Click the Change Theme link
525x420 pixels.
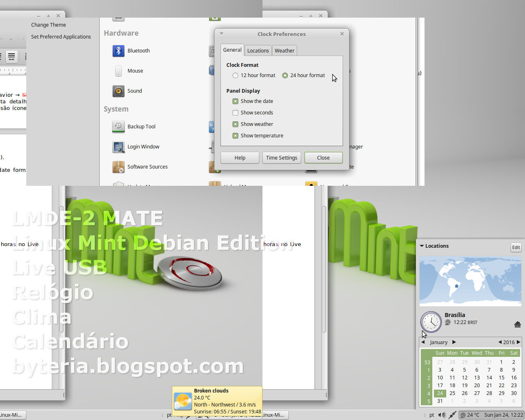coord(48,25)
